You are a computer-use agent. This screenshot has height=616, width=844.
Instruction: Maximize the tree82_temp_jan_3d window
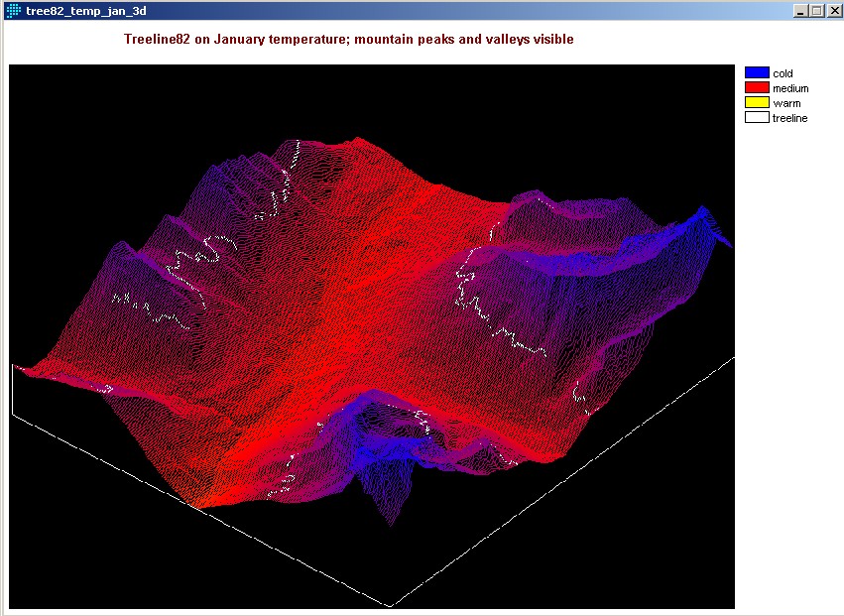[x=817, y=10]
